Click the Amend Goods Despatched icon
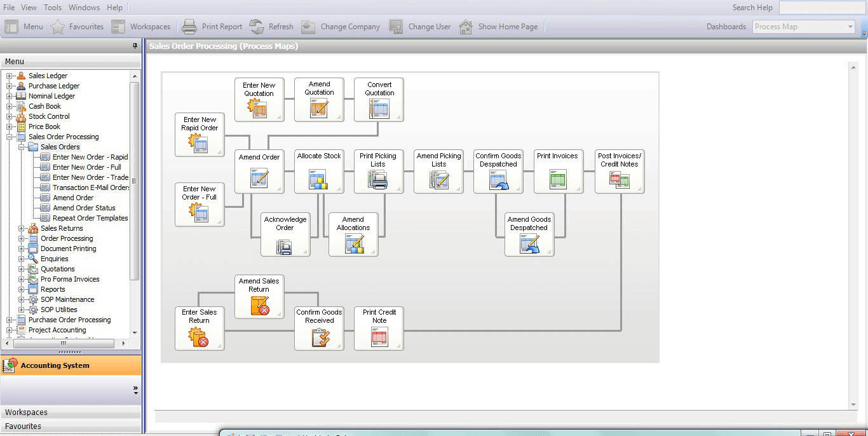The width and height of the screenshot is (868, 436). click(529, 235)
